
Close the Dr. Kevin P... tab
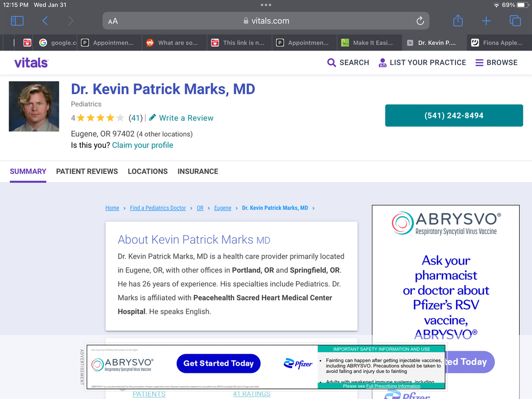pos(410,43)
